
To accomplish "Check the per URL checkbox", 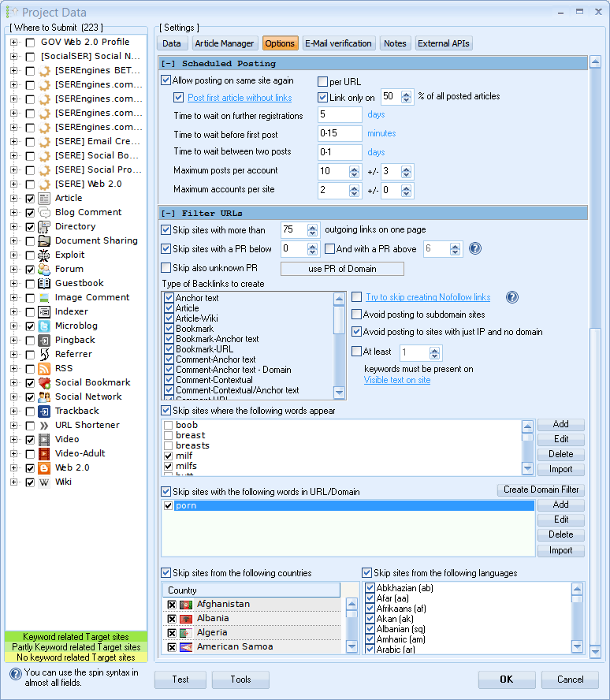I will click(x=323, y=81).
